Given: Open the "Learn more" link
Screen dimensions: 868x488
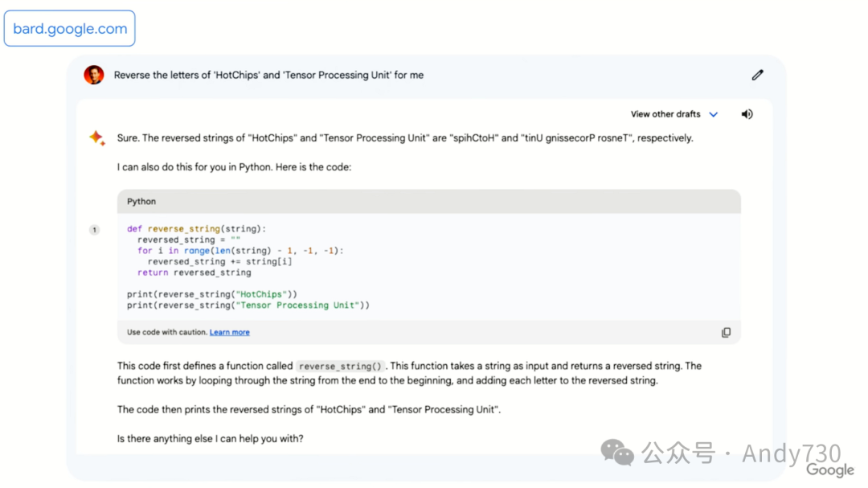Looking at the screenshot, I should [x=230, y=332].
